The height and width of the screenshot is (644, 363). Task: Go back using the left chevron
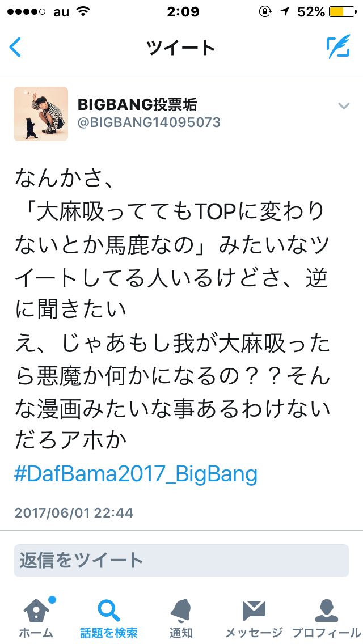click(x=15, y=47)
